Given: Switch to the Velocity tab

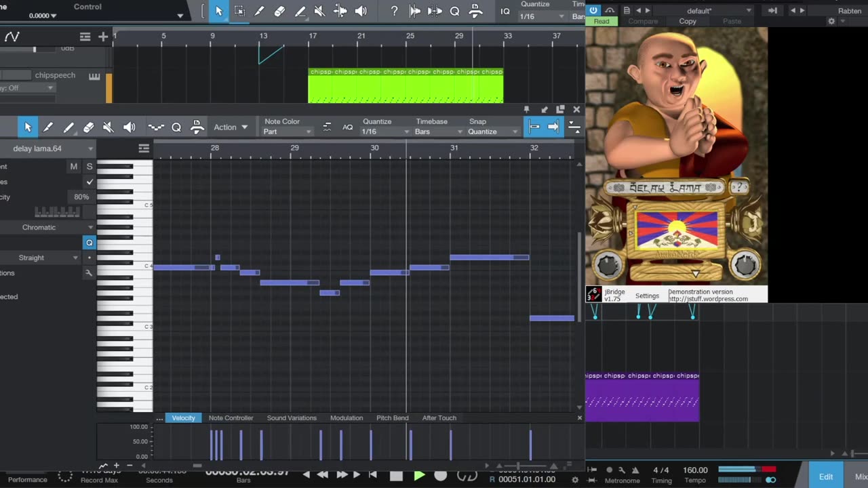Looking at the screenshot, I should coord(183,418).
